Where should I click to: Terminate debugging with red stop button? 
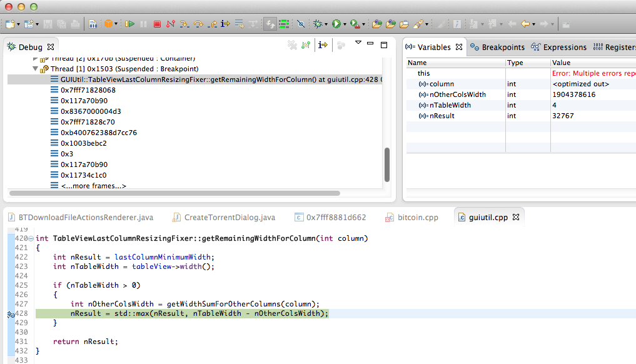coord(157,24)
